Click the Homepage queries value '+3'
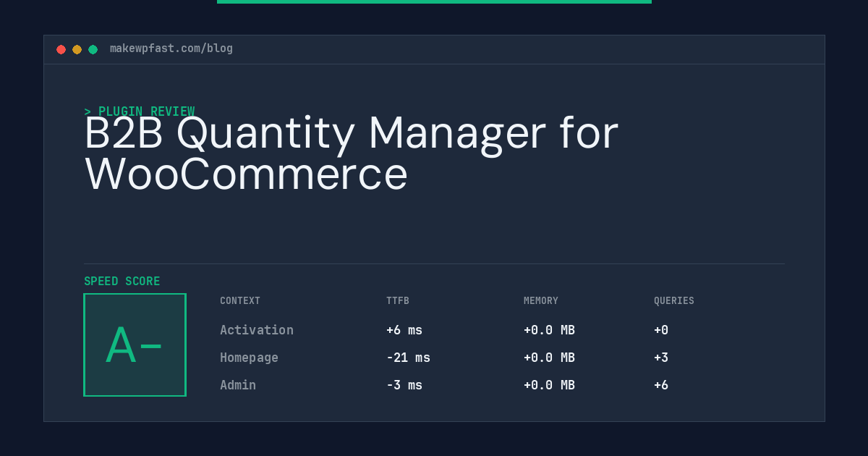The image size is (868, 456). pos(661,358)
